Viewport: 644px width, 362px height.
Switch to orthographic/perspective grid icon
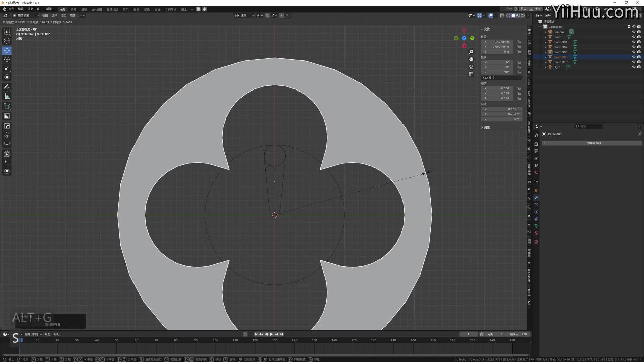point(471,74)
